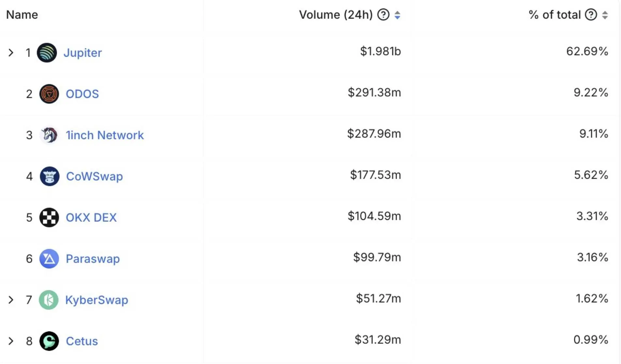Click the Name column header

[22, 15]
